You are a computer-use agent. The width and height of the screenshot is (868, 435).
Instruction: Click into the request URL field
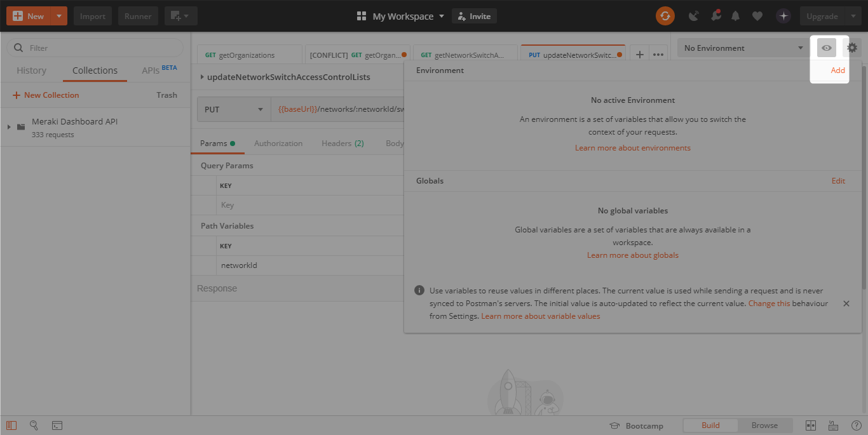[338, 109]
